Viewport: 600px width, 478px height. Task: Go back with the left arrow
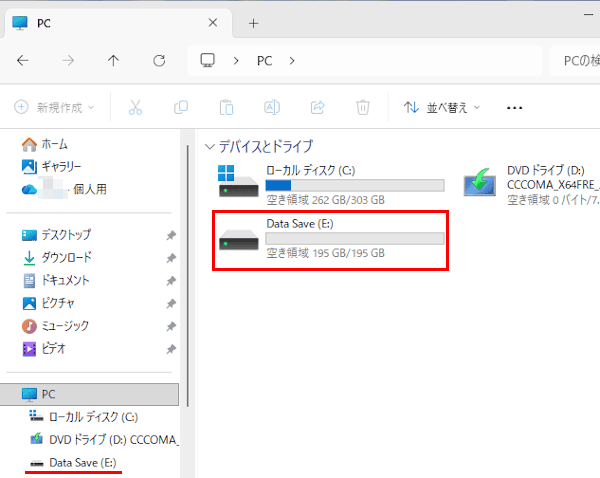[x=23, y=60]
